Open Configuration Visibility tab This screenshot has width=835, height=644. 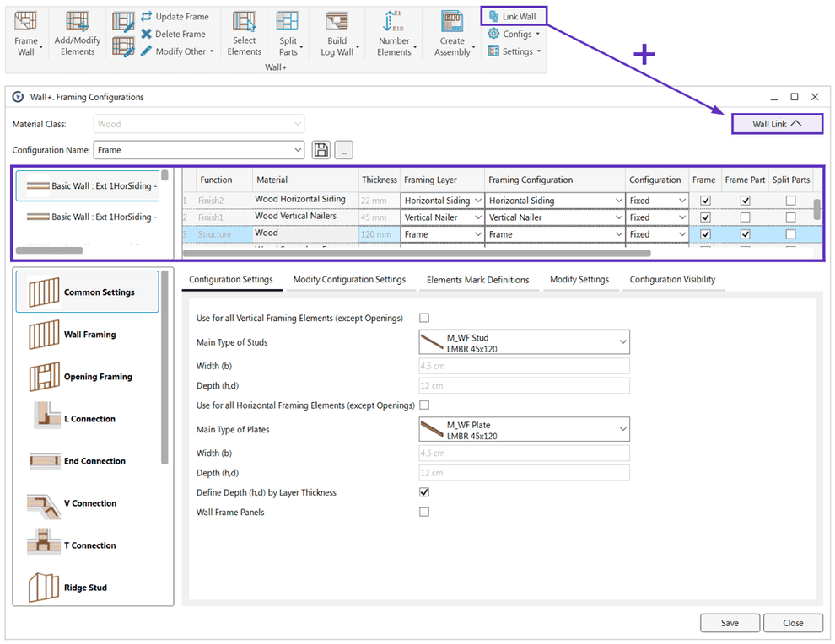tap(672, 279)
